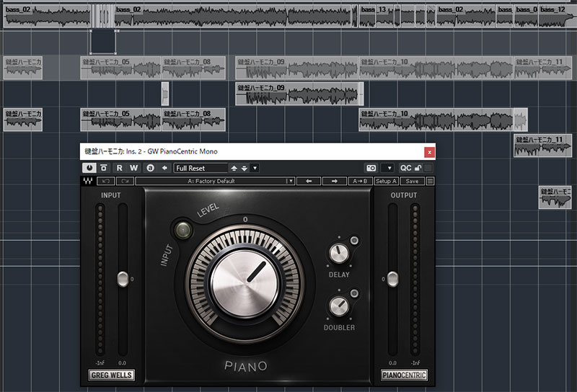Click the green INPUT level indicator light

(183, 231)
